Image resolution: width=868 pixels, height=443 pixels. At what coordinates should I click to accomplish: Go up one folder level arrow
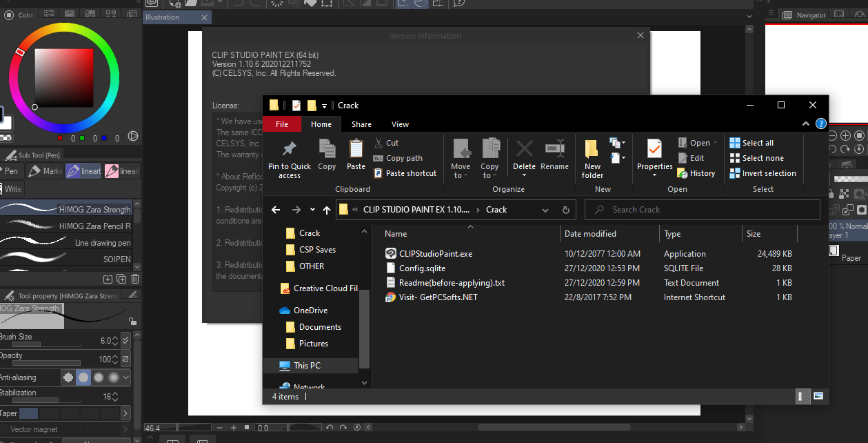point(327,210)
